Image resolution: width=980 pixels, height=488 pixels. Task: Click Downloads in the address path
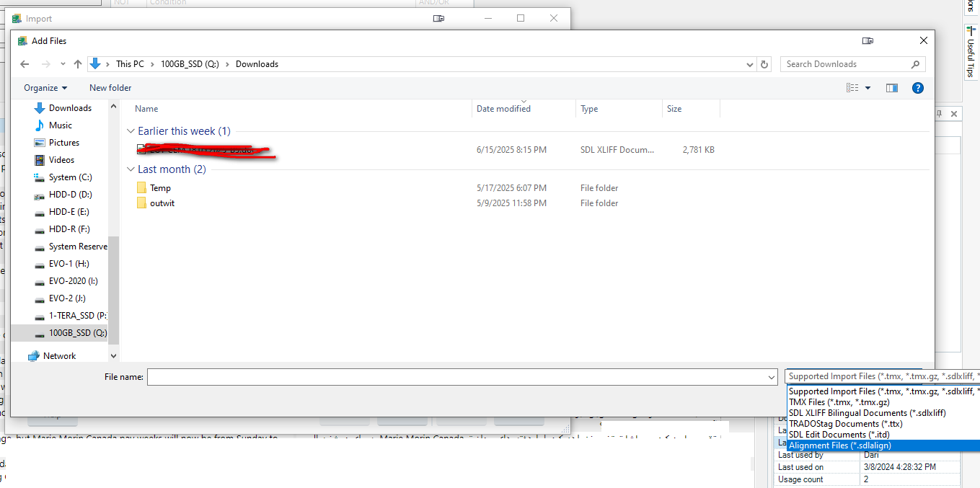coord(257,64)
